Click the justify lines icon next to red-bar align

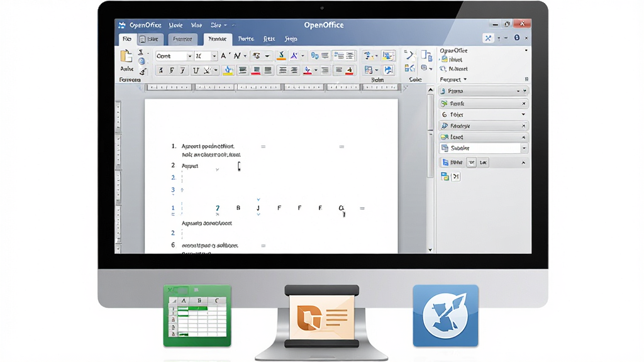pyautogui.click(x=268, y=70)
